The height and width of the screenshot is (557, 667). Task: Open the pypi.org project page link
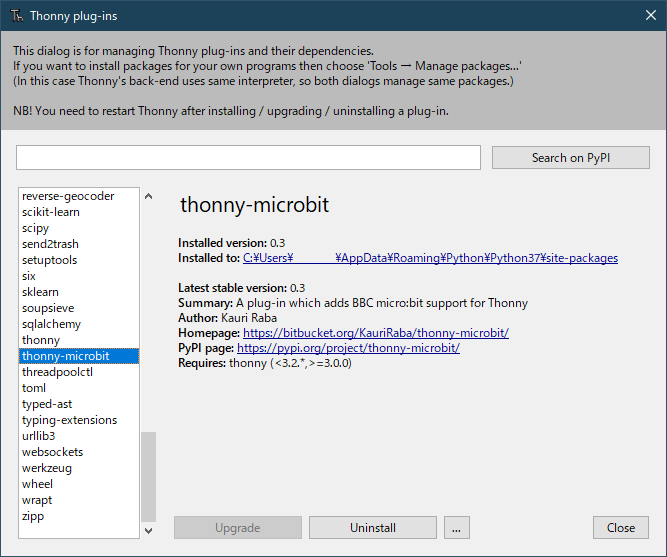click(348, 348)
